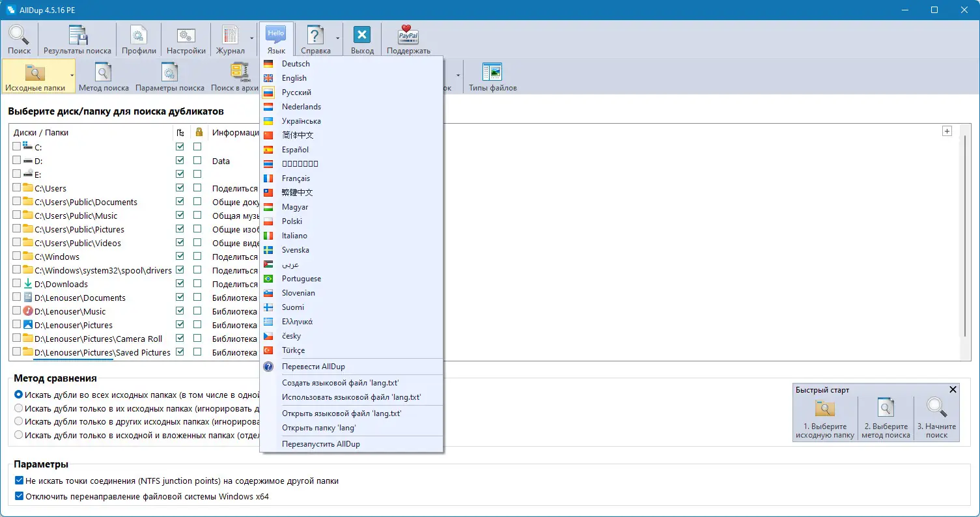Viewport: 980px width, 517px height.
Task: Select row D:\Lenouser\Pictures\Saved Pictures
Action: [x=102, y=352]
